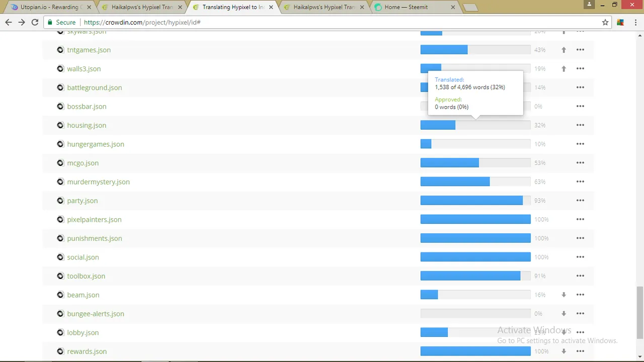Open the ellipsis menu for punishments.json
The image size is (644, 362).
(580, 238)
